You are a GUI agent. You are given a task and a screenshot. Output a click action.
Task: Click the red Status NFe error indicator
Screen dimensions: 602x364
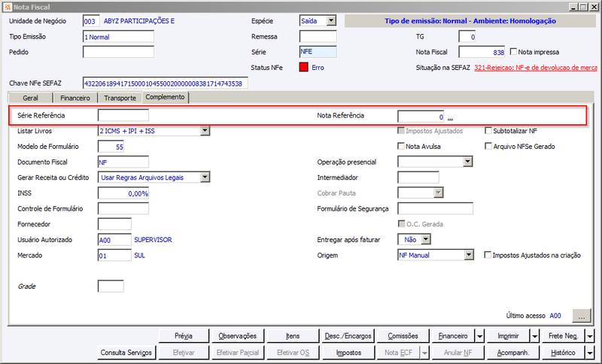[x=304, y=68]
